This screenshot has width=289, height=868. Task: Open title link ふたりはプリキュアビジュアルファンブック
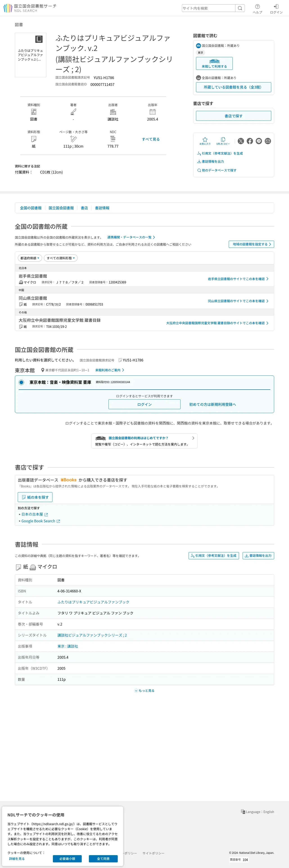coord(93,602)
